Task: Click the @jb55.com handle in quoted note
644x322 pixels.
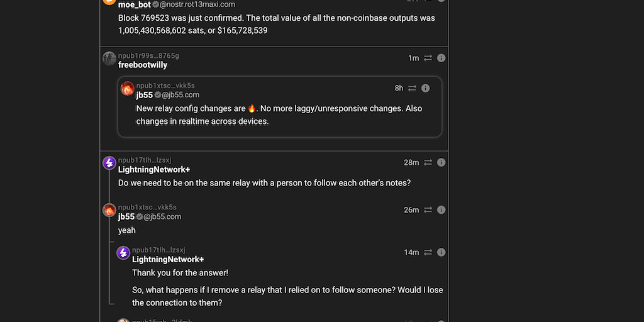Action: tap(181, 95)
